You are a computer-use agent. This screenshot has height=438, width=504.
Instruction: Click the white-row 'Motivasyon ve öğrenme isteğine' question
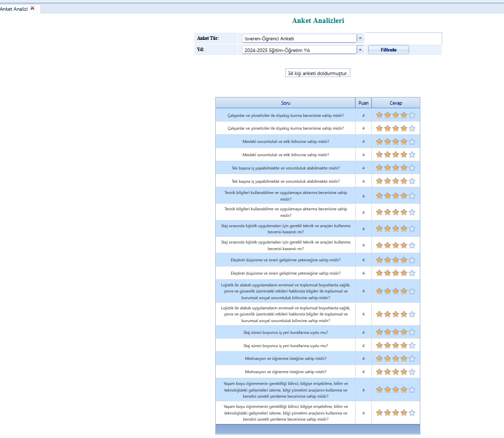pyautogui.click(x=286, y=372)
